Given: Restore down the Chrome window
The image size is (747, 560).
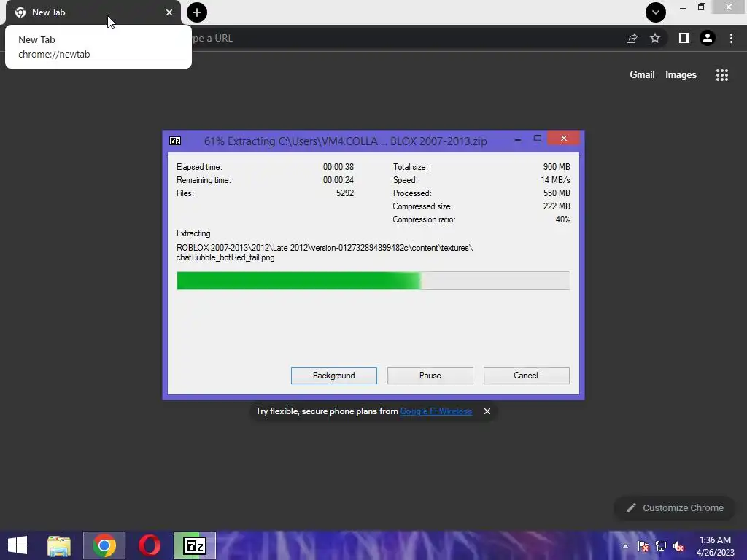Looking at the screenshot, I should click(701, 7).
